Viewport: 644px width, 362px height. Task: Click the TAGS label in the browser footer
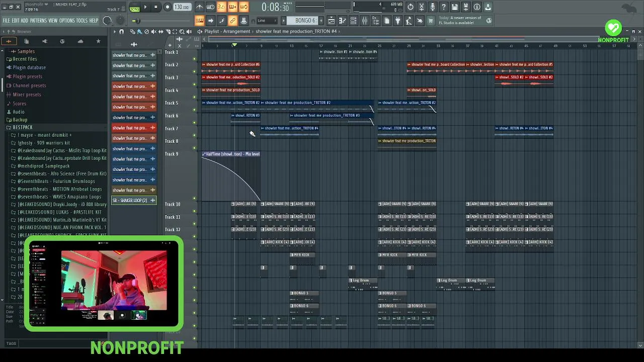11,344
